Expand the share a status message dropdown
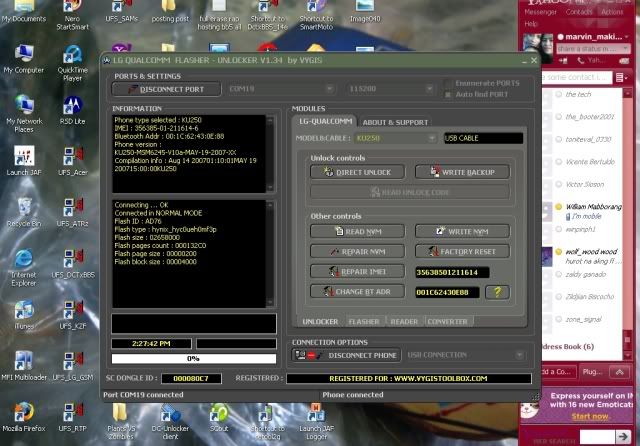The image size is (640, 446). coord(625,49)
